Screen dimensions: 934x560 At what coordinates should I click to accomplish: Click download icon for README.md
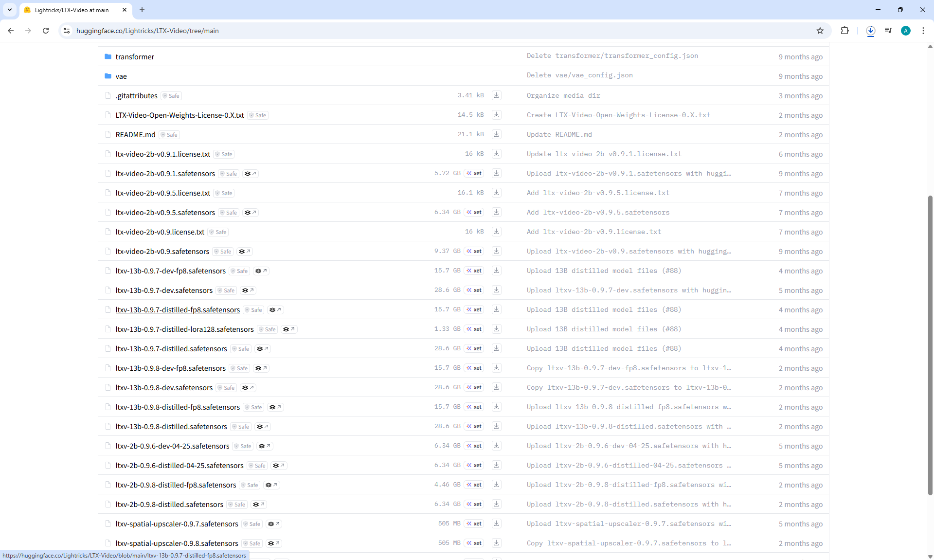point(496,134)
